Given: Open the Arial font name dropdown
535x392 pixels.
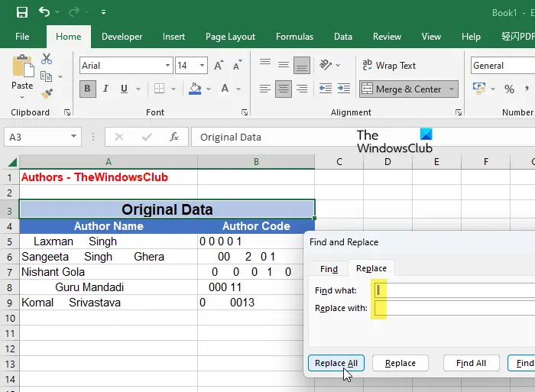Looking at the screenshot, I should tap(167, 66).
